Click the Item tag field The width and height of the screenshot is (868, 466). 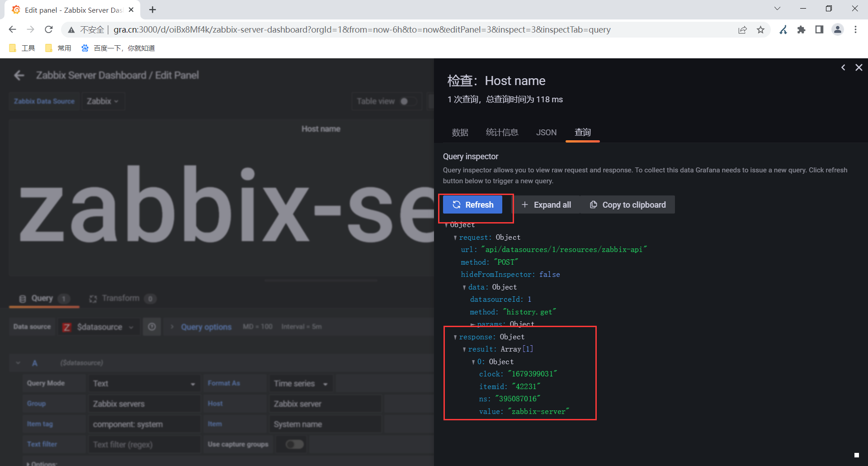144,424
